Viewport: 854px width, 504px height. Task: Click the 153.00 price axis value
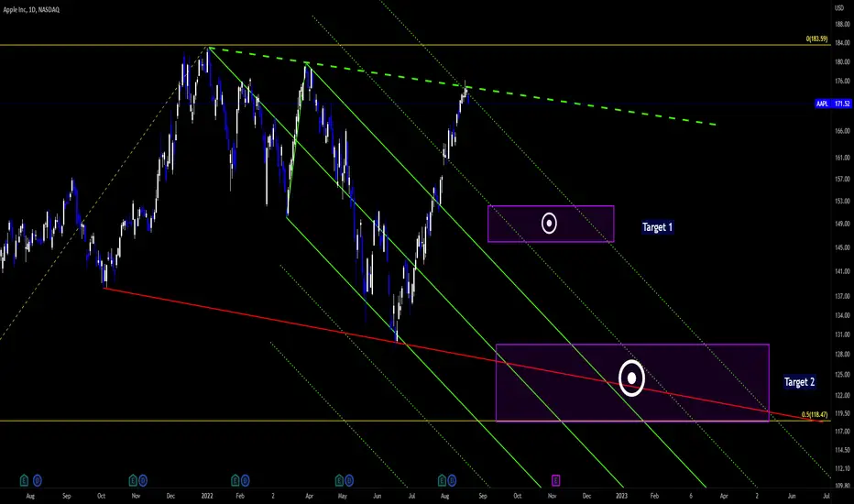coord(842,201)
